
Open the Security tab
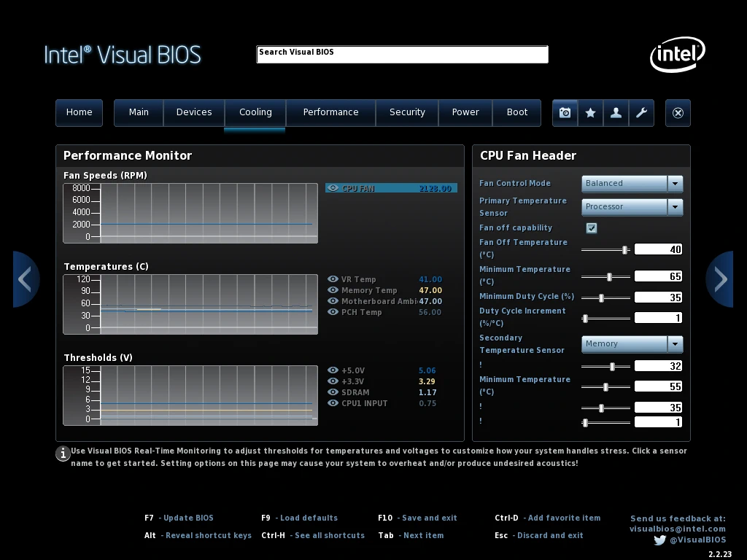pos(407,112)
